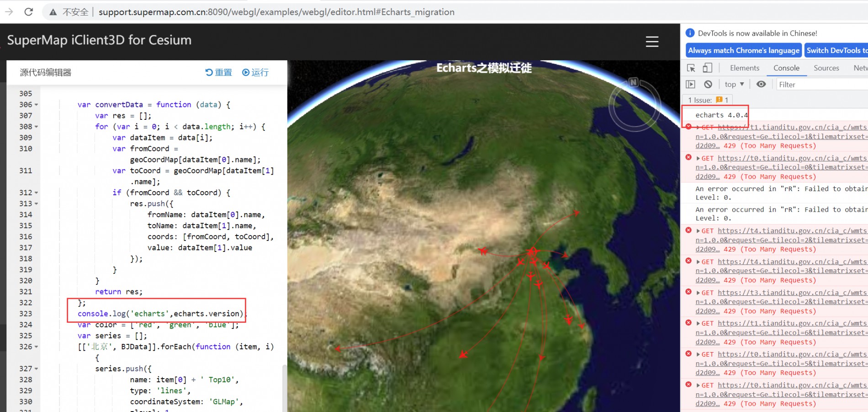
Task: Expand the first tianditu GET error entry
Action: pyautogui.click(x=698, y=128)
